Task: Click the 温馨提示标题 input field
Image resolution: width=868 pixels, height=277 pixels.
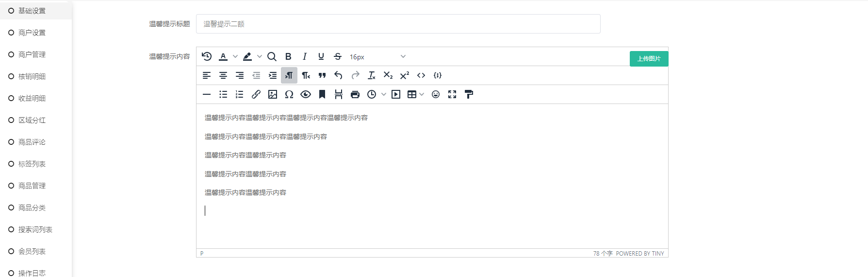Action: 398,24
